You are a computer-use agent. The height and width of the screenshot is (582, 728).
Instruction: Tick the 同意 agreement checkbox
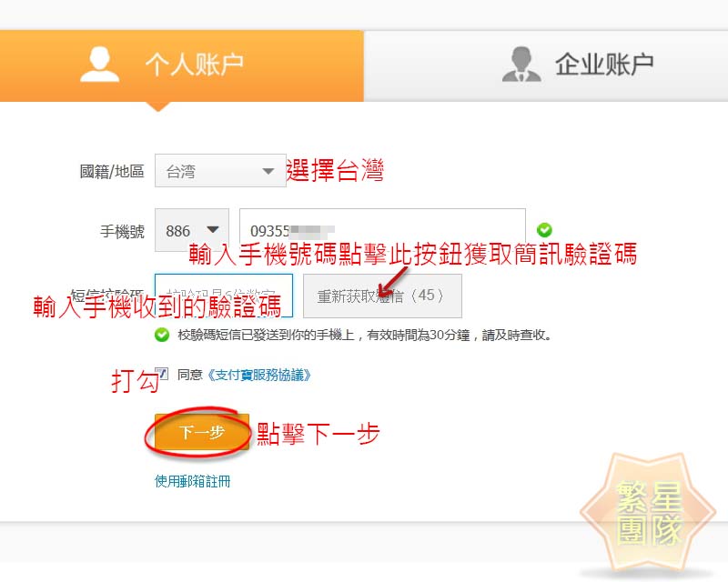162,374
